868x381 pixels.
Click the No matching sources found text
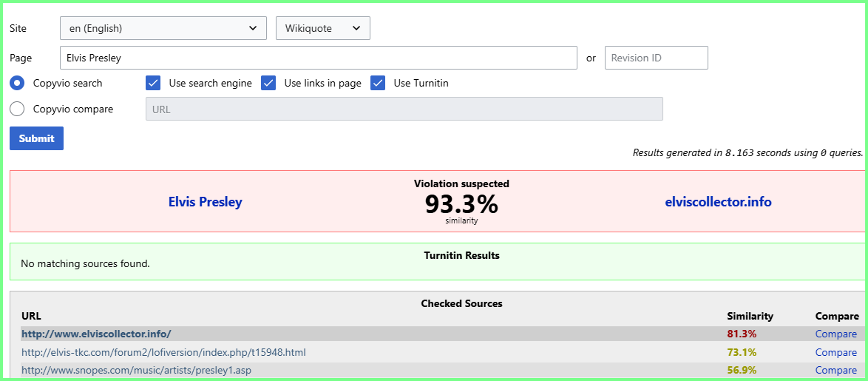tap(85, 263)
